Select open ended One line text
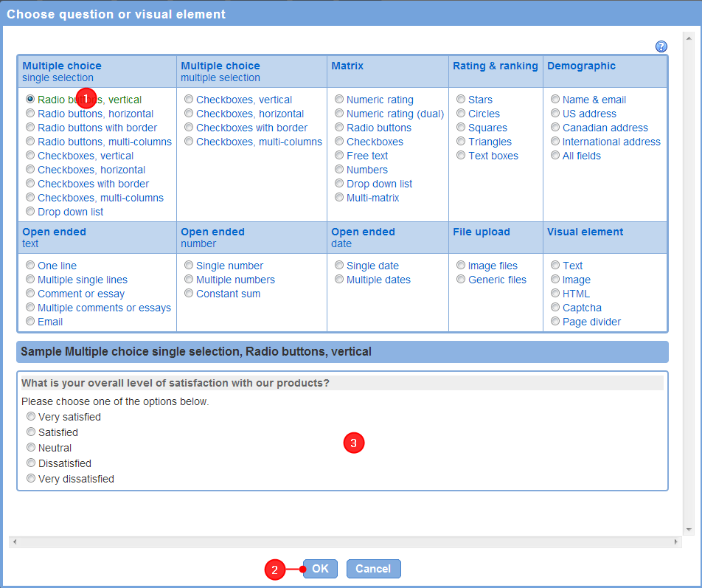Viewport: 702px width, 588px height. pyautogui.click(x=30, y=265)
